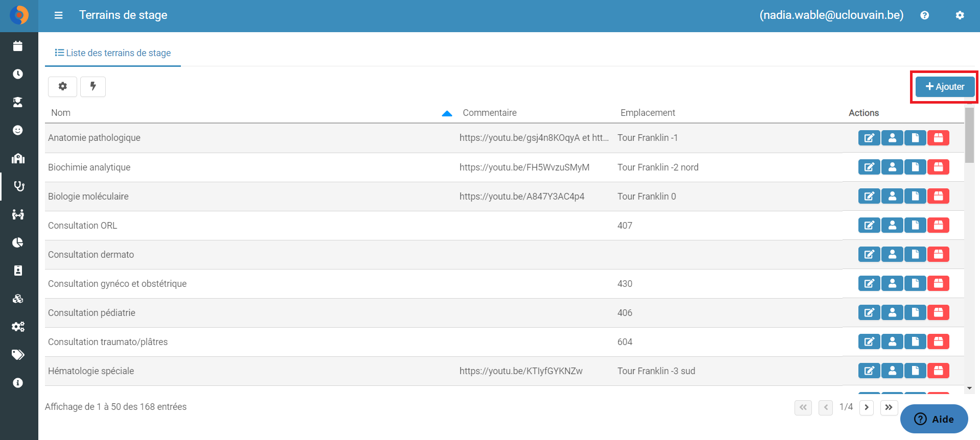Image resolution: width=980 pixels, height=440 pixels.
Task: Sort by the Nom column arrow
Action: [x=447, y=113]
